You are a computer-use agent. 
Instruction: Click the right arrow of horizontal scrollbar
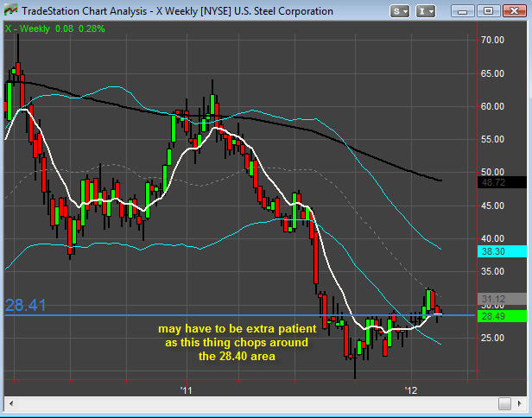click(520, 403)
